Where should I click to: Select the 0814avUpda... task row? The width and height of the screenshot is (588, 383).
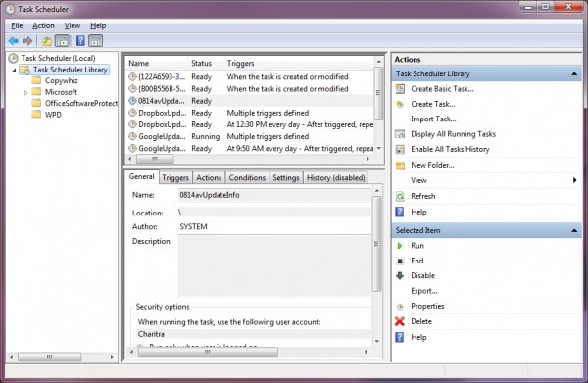click(250, 101)
